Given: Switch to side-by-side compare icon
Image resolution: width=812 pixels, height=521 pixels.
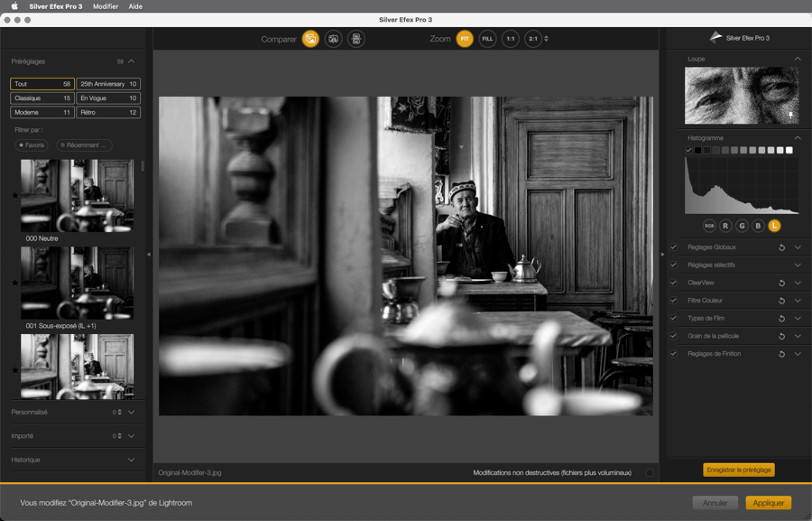Looking at the screenshot, I should point(356,39).
